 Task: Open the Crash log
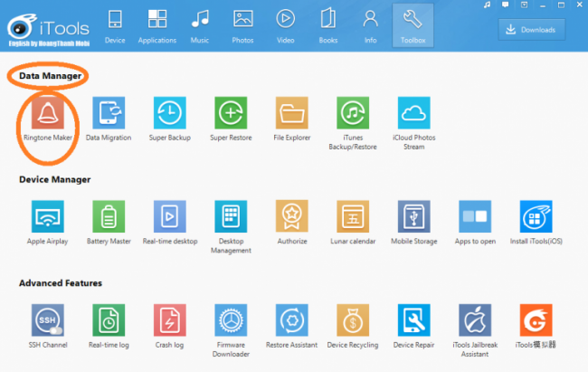[x=170, y=320]
